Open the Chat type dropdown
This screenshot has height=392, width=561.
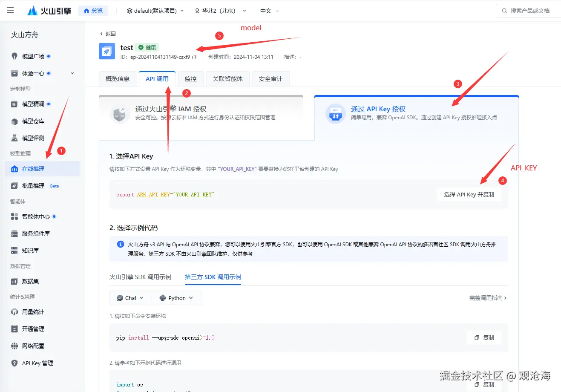click(130, 298)
